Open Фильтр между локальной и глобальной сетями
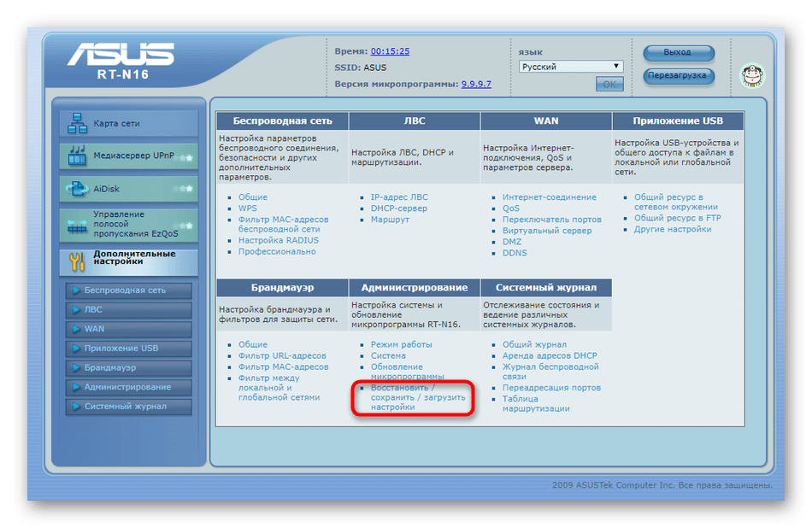This screenshot has height=528, width=812. tap(279, 388)
